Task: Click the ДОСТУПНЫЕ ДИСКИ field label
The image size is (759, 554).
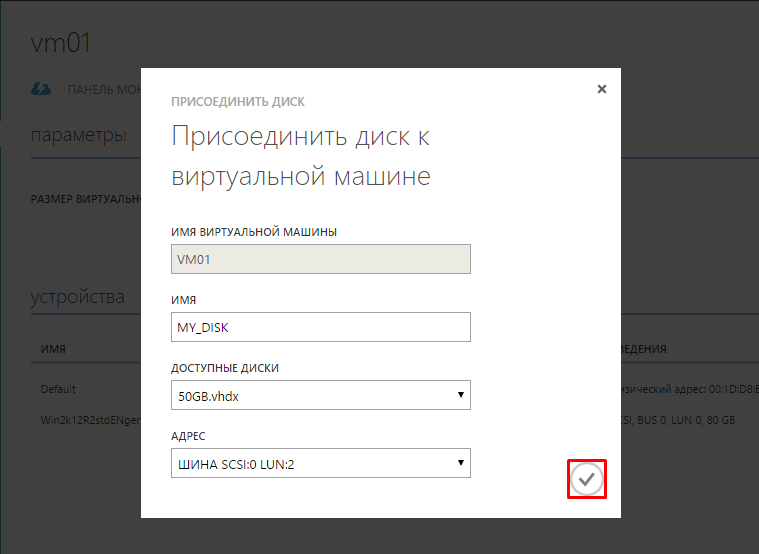Action: click(x=225, y=368)
